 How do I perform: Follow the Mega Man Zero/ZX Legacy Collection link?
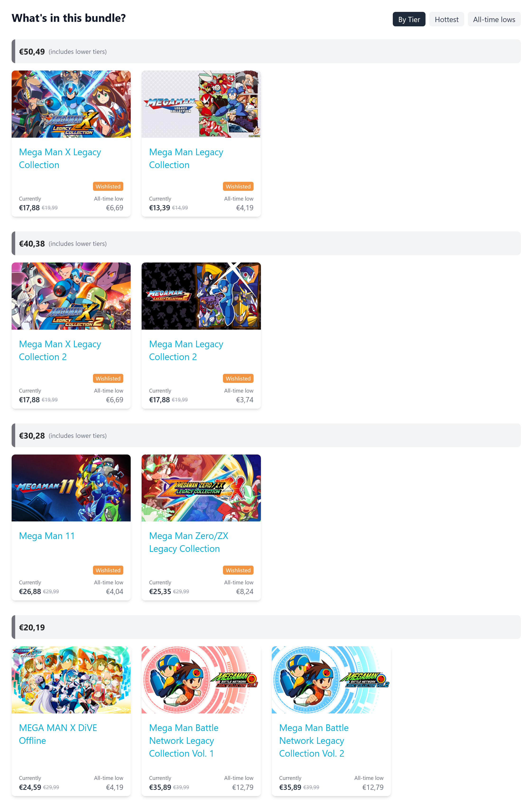click(x=188, y=542)
